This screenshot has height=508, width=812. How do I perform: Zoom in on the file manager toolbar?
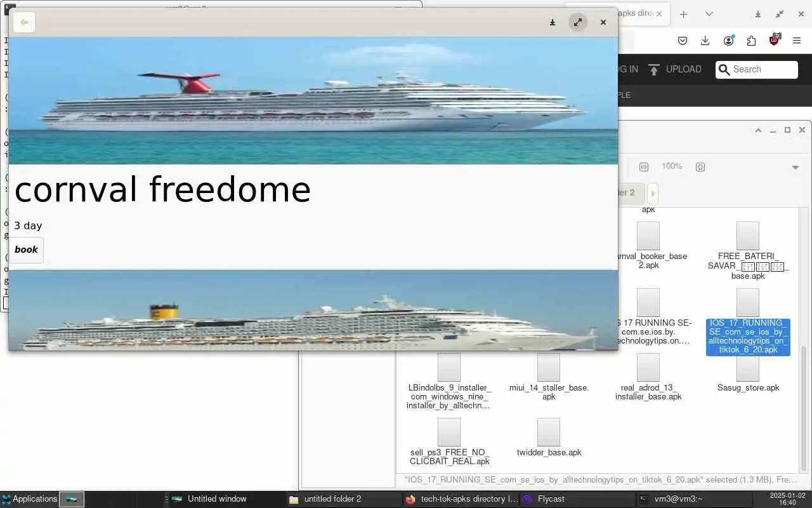[700, 167]
